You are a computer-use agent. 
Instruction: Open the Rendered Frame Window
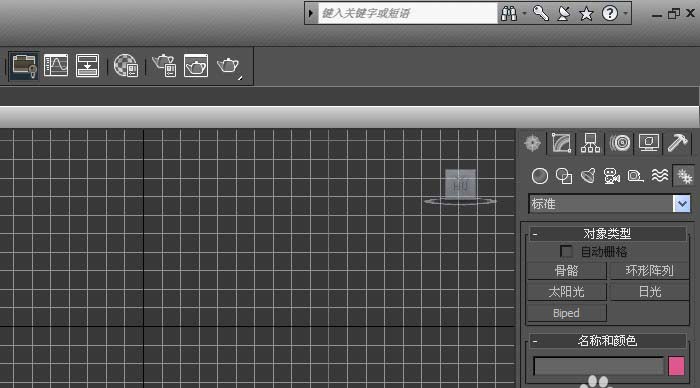click(196, 66)
